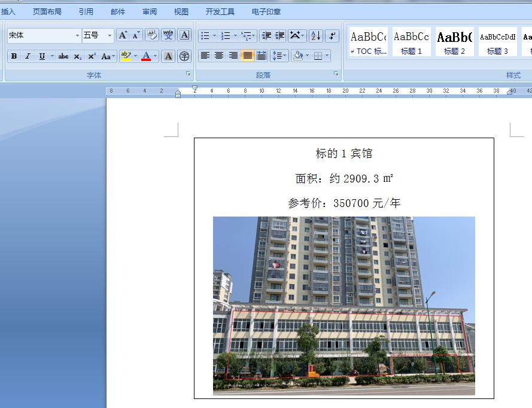
Task: Toggle subscript formatting
Action: (x=77, y=56)
